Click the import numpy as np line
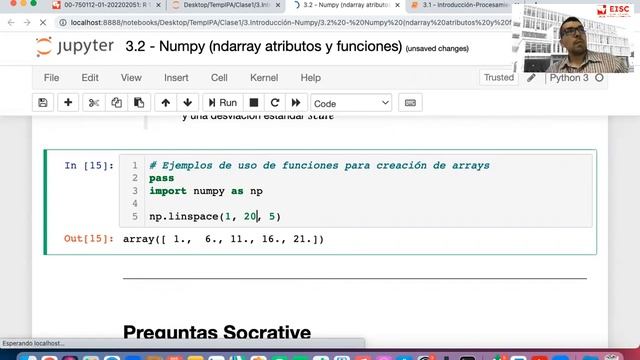The image size is (640, 360). pyautogui.click(x=206, y=191)
